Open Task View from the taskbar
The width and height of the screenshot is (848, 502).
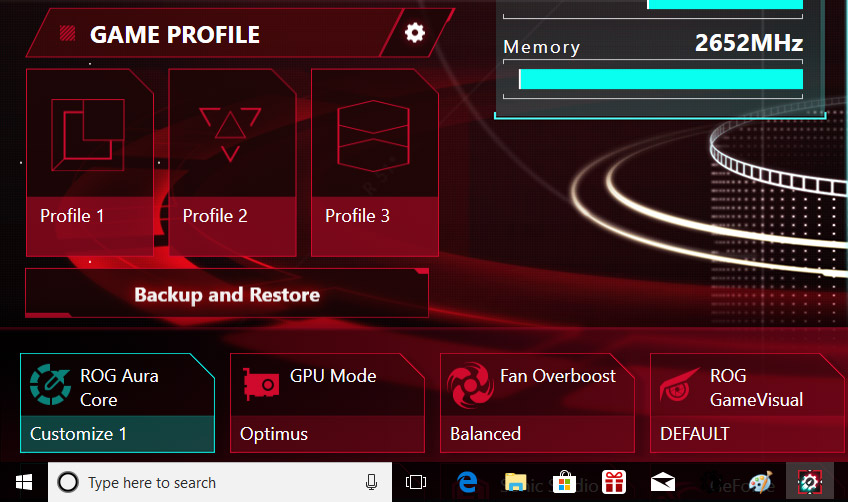pyautogui.click(x=416, y=482)
